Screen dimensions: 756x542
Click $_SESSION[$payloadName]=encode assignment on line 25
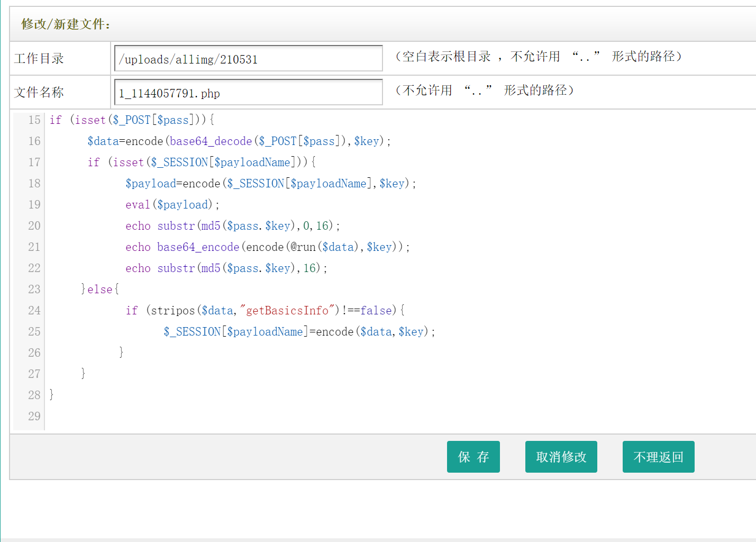point(299,332)
